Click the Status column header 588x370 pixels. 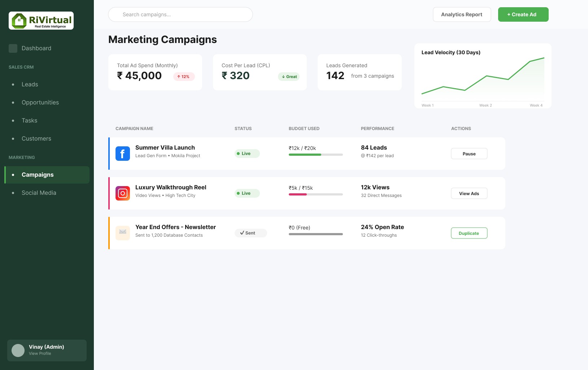[x=243, y=129]
